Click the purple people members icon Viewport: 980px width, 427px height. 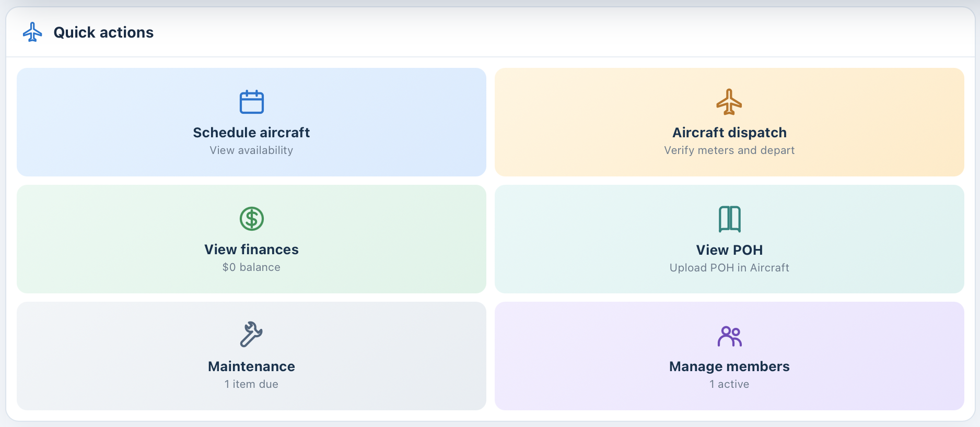[729, 336]
